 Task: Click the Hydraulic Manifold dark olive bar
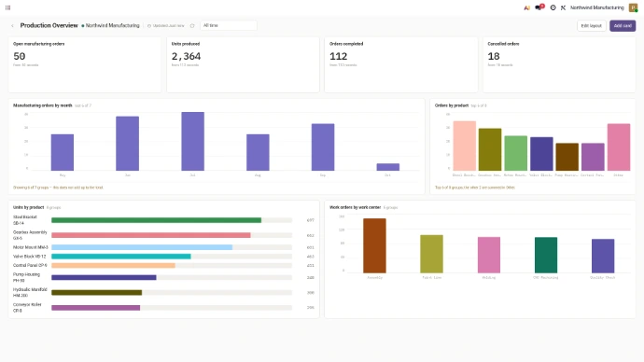click(96, 293)
